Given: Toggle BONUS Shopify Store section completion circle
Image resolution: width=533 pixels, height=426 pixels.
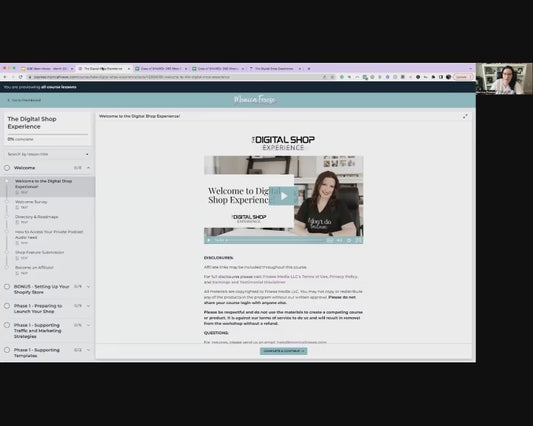Looking at the screenshot, I should pos(7,287).
